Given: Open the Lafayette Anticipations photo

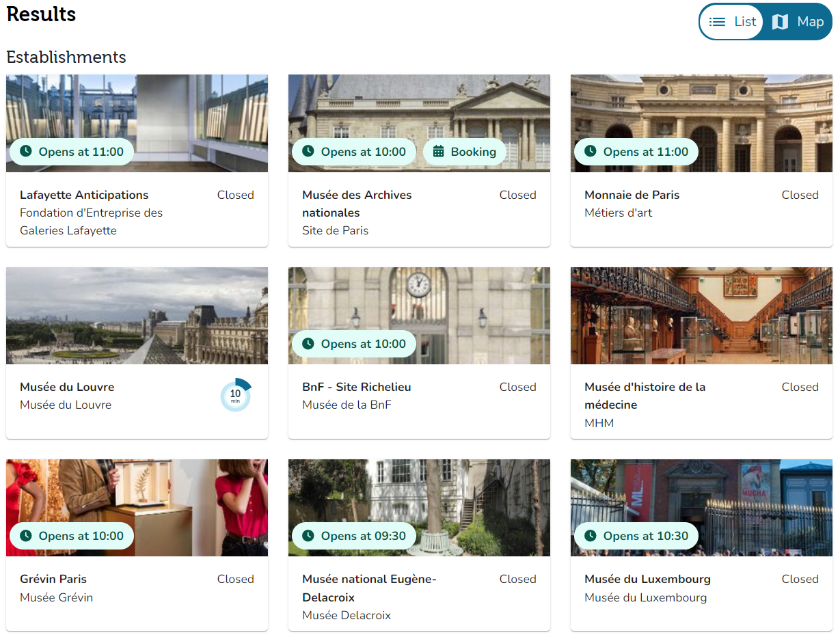Looking at the screenshot, I should (137, 123).
